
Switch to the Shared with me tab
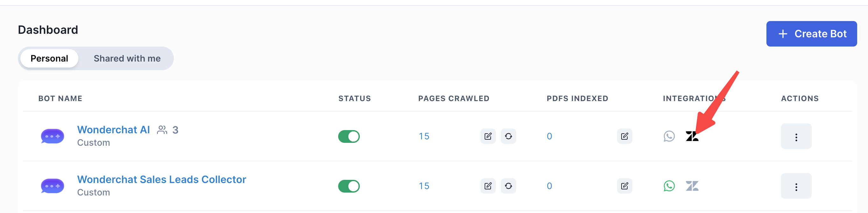click(x=127, y=59)
